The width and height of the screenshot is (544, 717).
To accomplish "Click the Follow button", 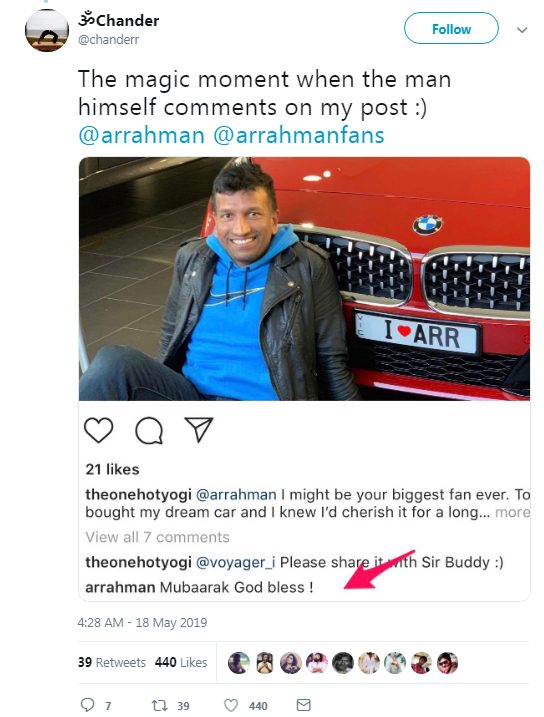I will coord(451,28).
